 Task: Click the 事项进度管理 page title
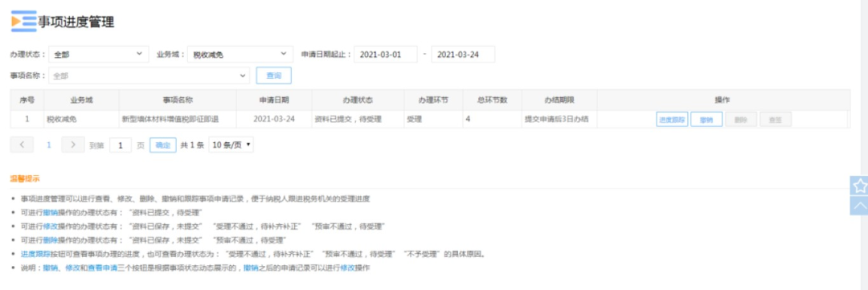(x=76, y=22)
